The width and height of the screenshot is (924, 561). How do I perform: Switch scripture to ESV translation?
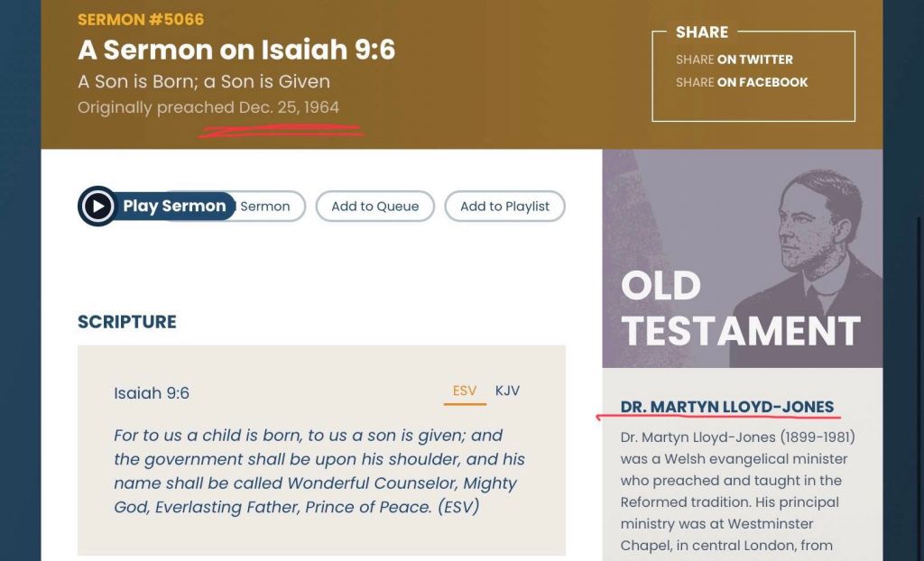(x=465, y=391)
